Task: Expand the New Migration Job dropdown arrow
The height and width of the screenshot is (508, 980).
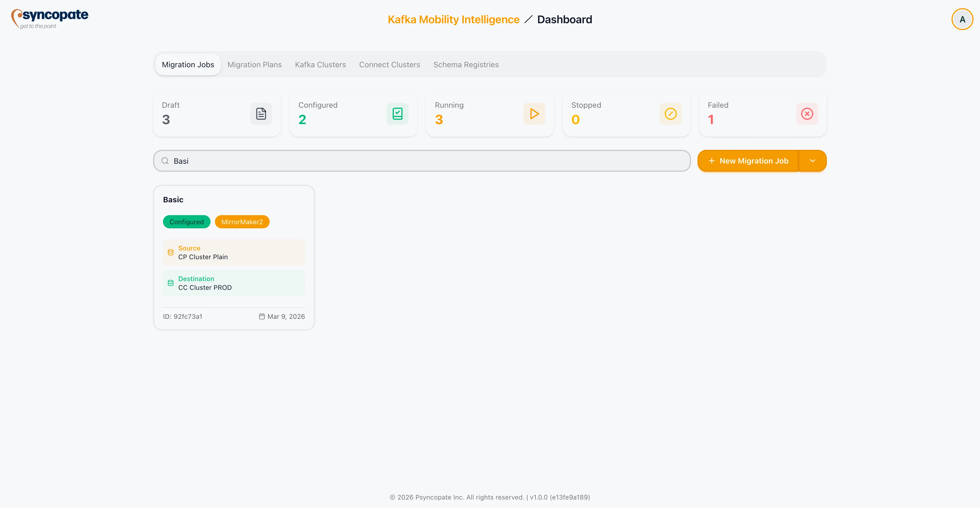Action: [813, 160]
